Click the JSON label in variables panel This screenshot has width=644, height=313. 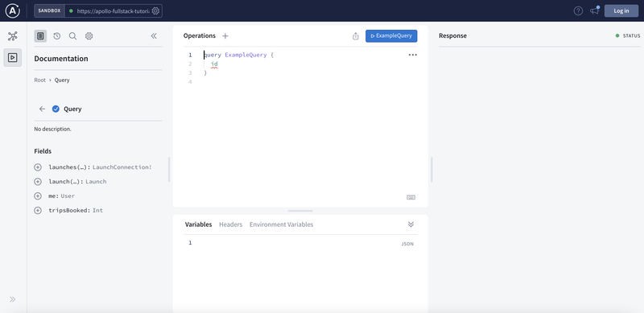pos(407,244)
